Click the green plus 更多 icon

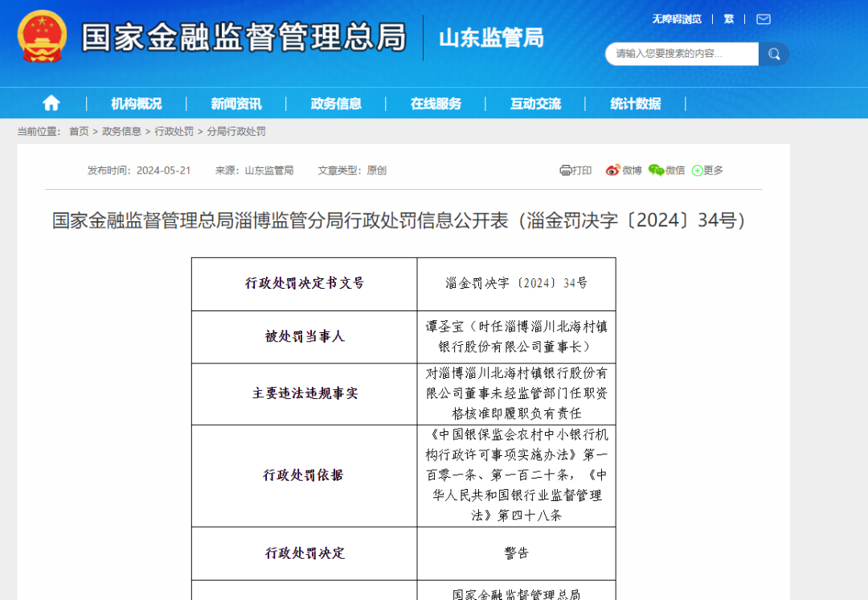pyautogui.click(x=698, y=171)
